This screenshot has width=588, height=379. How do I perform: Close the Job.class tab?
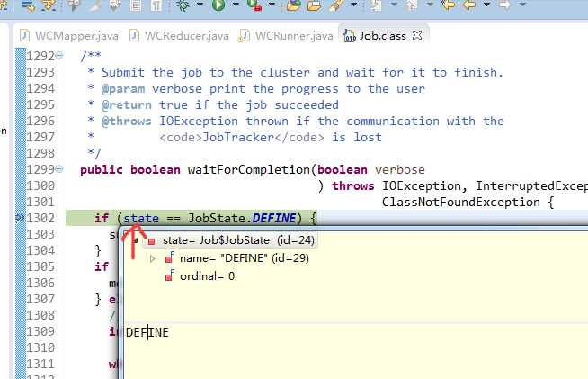pos(417,36)
